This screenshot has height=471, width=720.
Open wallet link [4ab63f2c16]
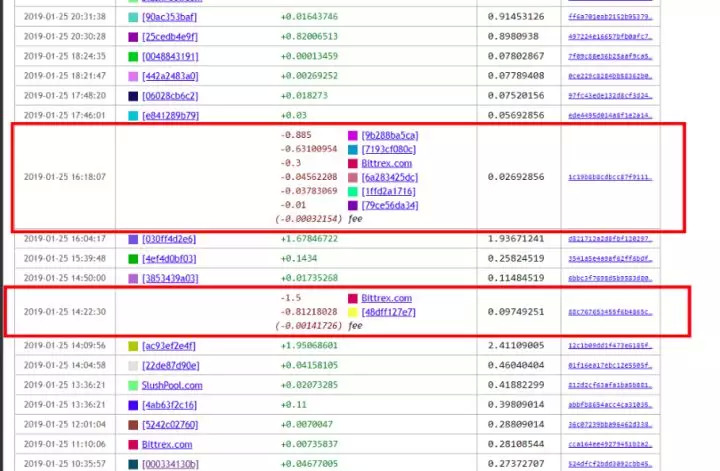point(169,405)
